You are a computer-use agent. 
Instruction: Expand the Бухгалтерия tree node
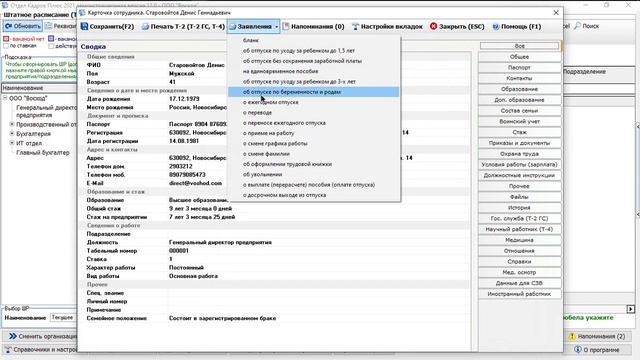pos(12,133)
